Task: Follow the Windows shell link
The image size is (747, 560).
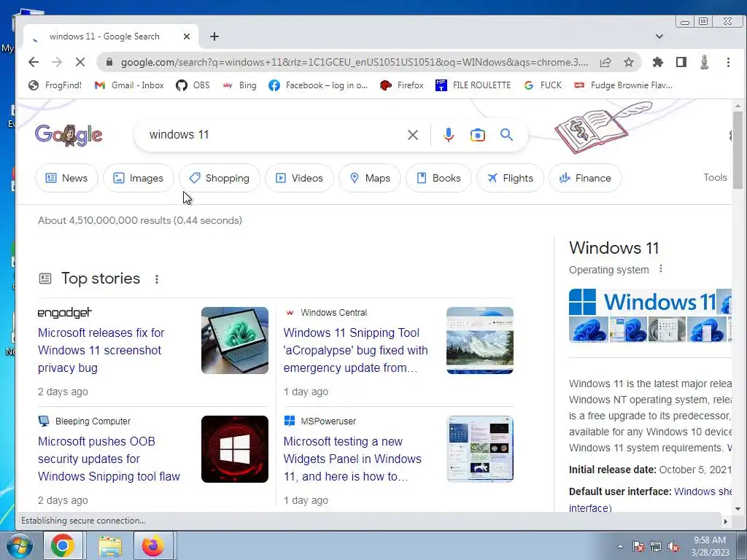Action: tap(703, 491)
